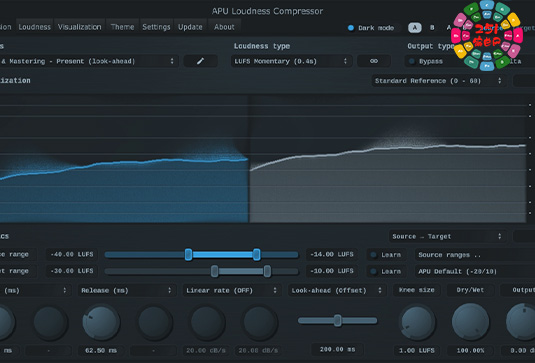
Task: Open the LUFS Momentary loudness type dropdown
Action: coord(291,61)
